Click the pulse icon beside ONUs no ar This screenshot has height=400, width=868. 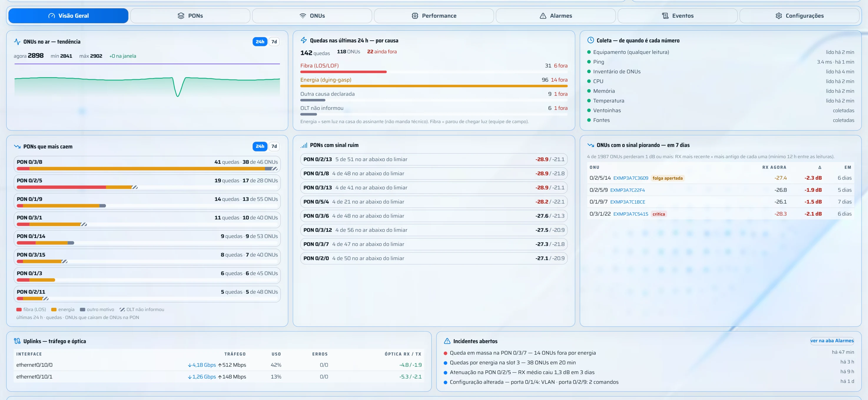(x=17, y=42)
